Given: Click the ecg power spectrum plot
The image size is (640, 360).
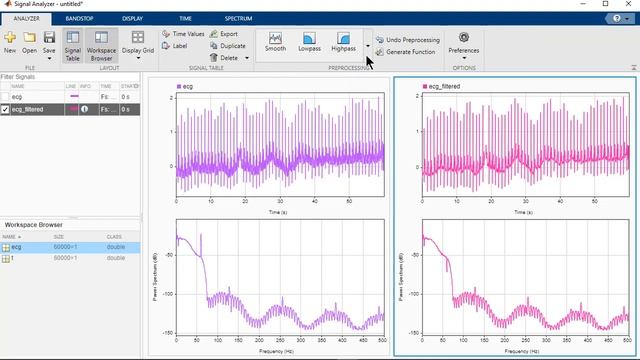Looking at the screenshot, I should pos(280,277).
